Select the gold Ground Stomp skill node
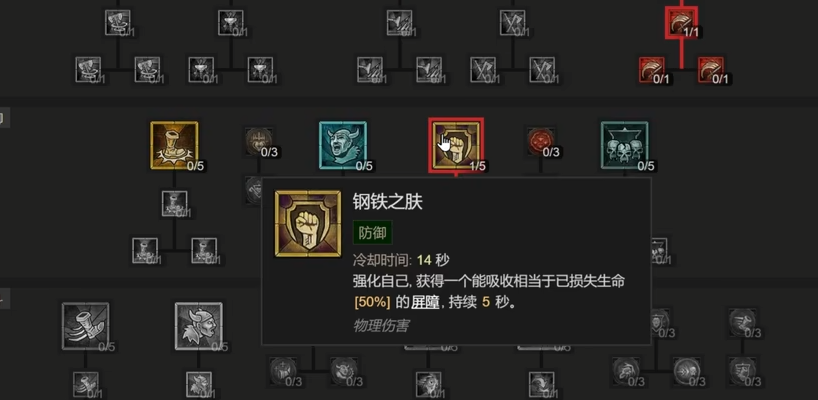Image resolution: width=818 pixels, height=400 pixels. 174,146
